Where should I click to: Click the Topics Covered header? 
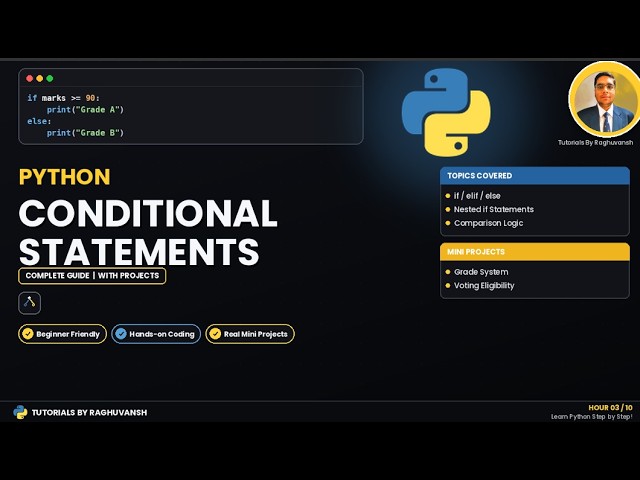(x=535, y=176)
